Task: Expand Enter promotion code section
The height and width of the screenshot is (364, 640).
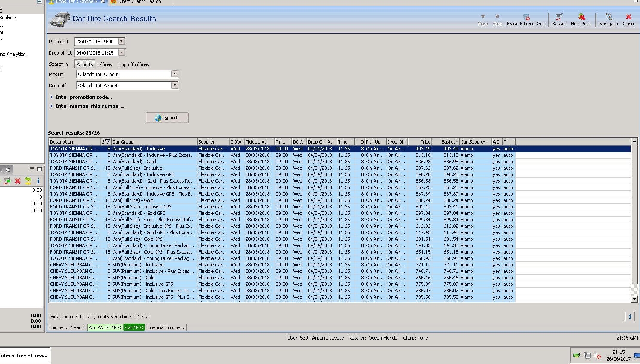Action: [81, 97]
